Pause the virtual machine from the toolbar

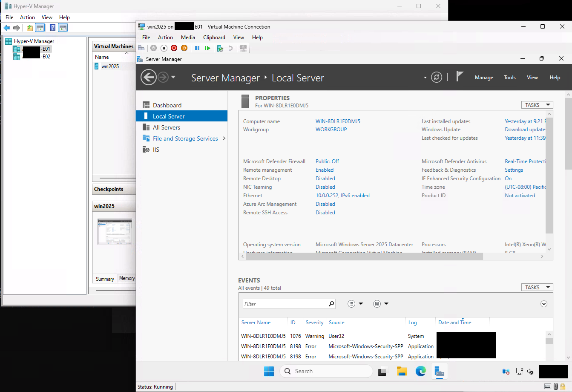tap(197, 48)
